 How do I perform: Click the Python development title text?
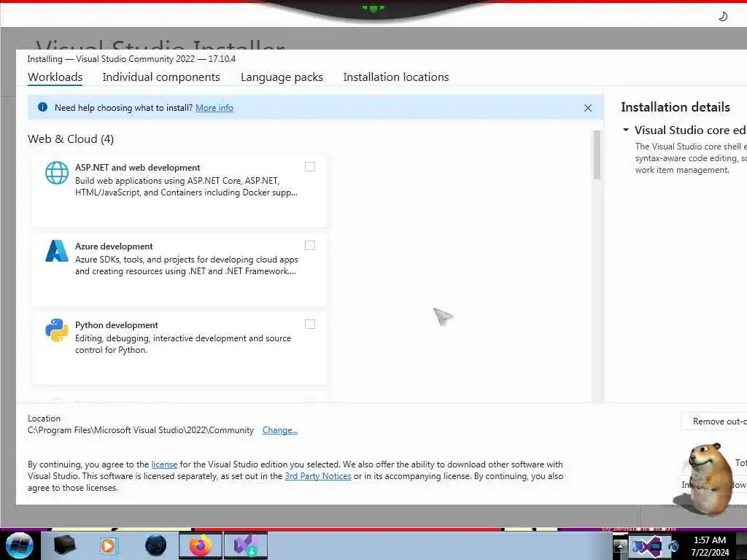[x=116, y=325]
